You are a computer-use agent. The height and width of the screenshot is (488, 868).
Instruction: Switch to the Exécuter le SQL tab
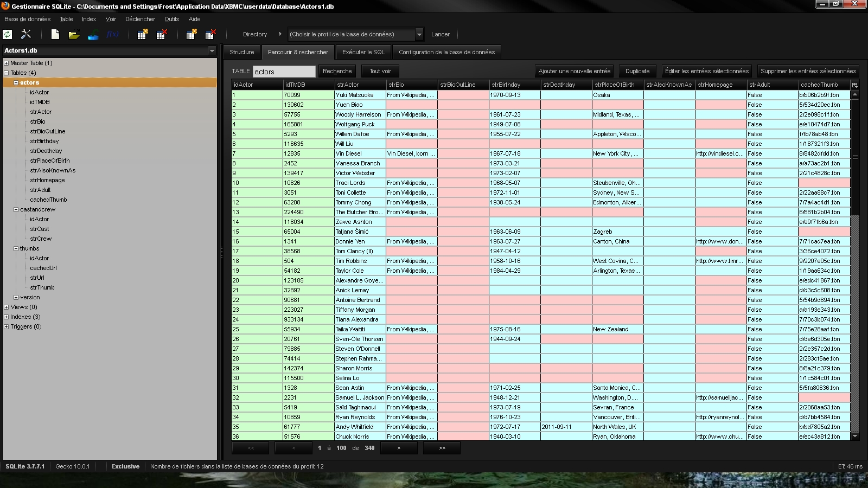[363, 52]
